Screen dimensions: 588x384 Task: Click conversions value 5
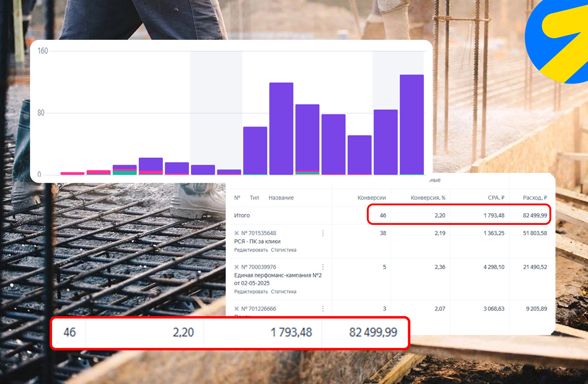[384, 267]
